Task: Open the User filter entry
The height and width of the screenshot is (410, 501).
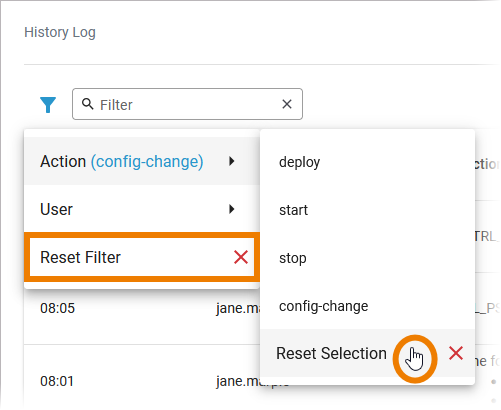Action: (142, 209)
